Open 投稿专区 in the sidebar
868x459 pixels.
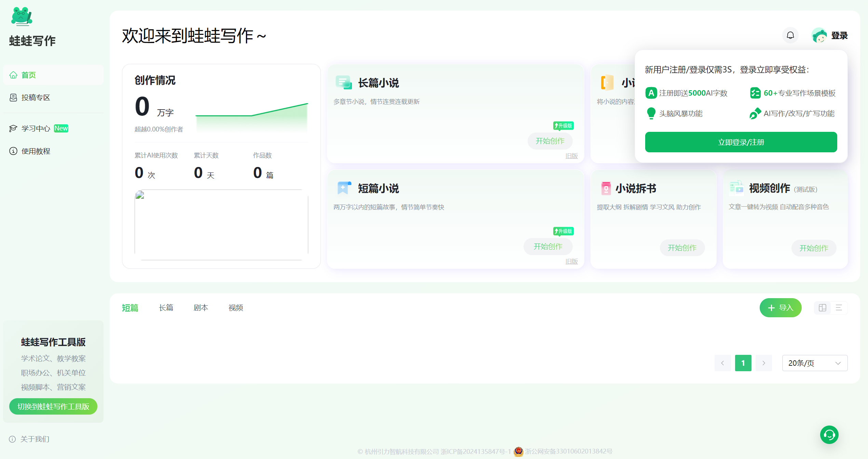click(x=53, y=98)
